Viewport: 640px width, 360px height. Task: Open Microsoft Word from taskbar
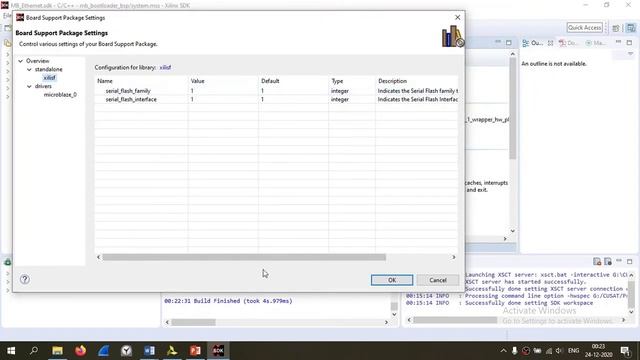(x=149, y=351)
